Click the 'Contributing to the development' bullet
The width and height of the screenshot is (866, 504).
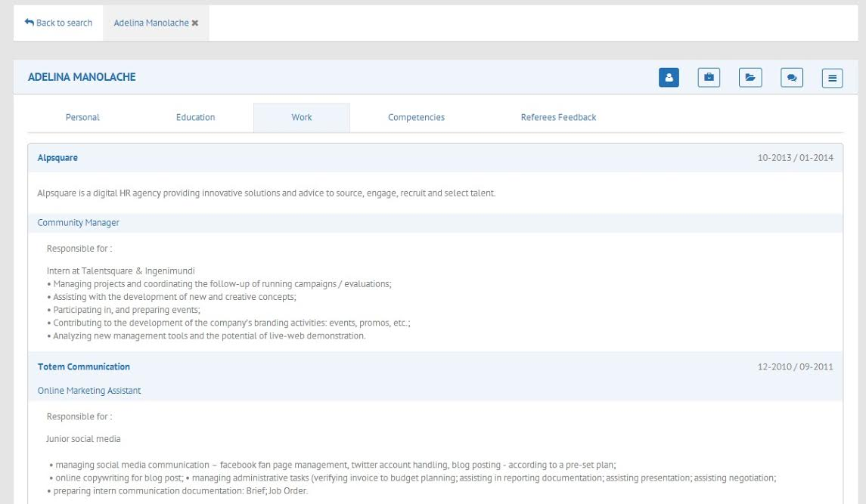[228, 323]
